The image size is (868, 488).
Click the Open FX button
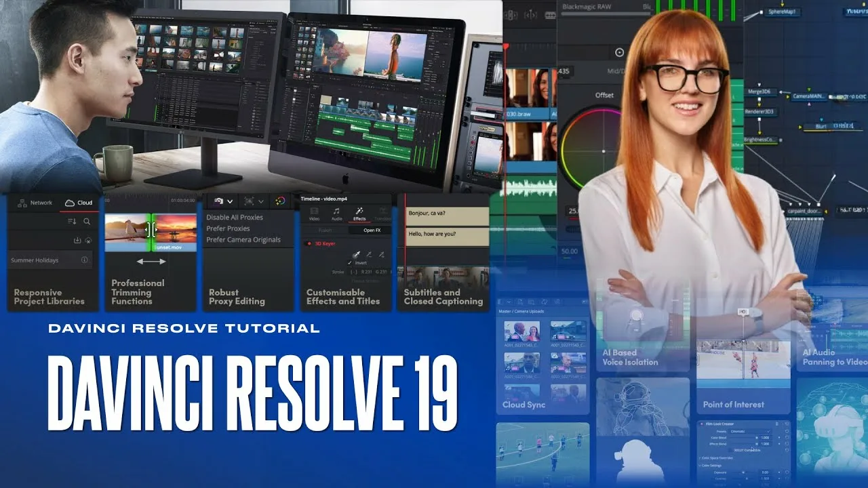(x=372, y=230)
